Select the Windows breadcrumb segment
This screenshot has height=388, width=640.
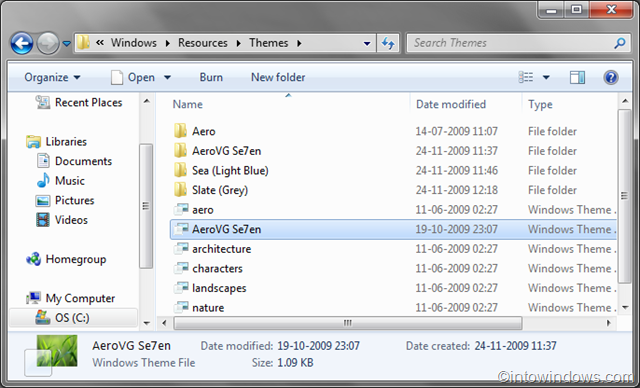coord(133,43)
